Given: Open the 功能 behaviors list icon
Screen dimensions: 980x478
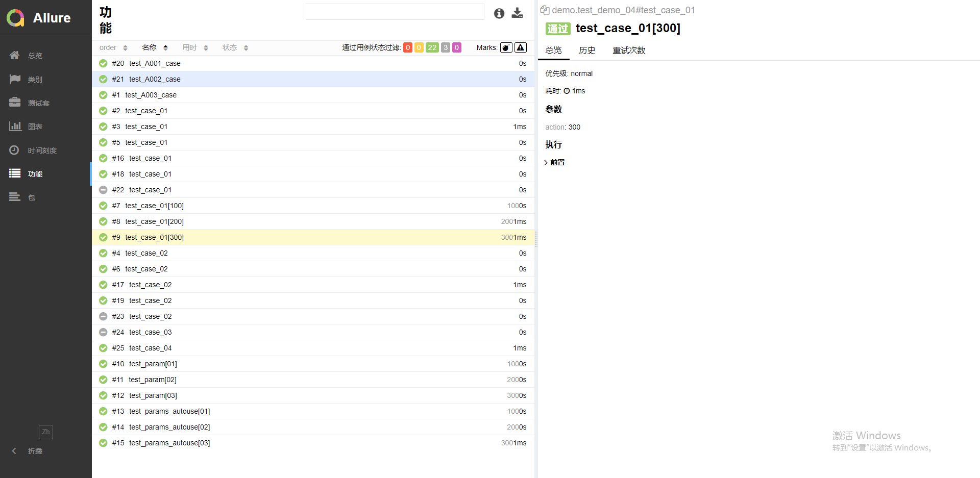Looking at the screenshot, I should click(x=15, y=173).
